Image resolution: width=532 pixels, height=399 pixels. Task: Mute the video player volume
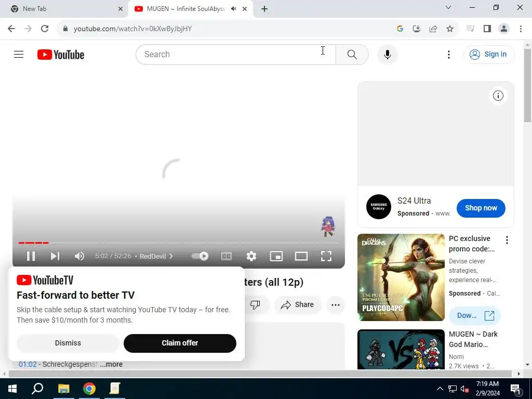79,256
